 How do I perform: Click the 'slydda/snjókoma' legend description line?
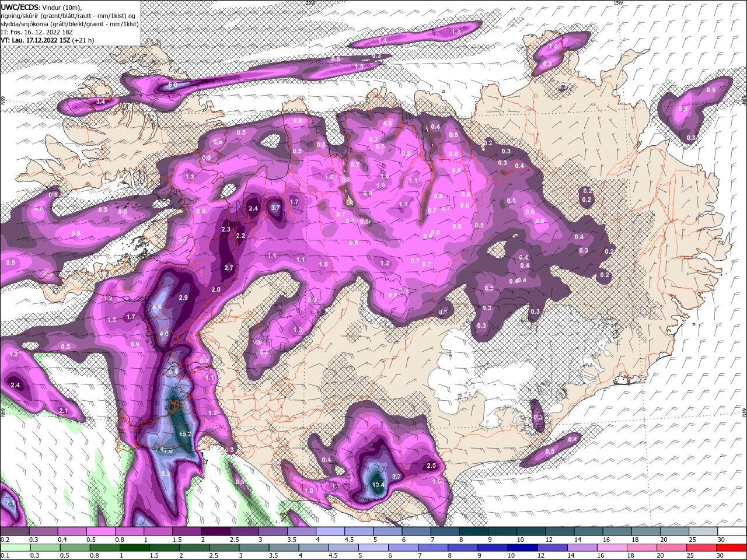point(69,24)
